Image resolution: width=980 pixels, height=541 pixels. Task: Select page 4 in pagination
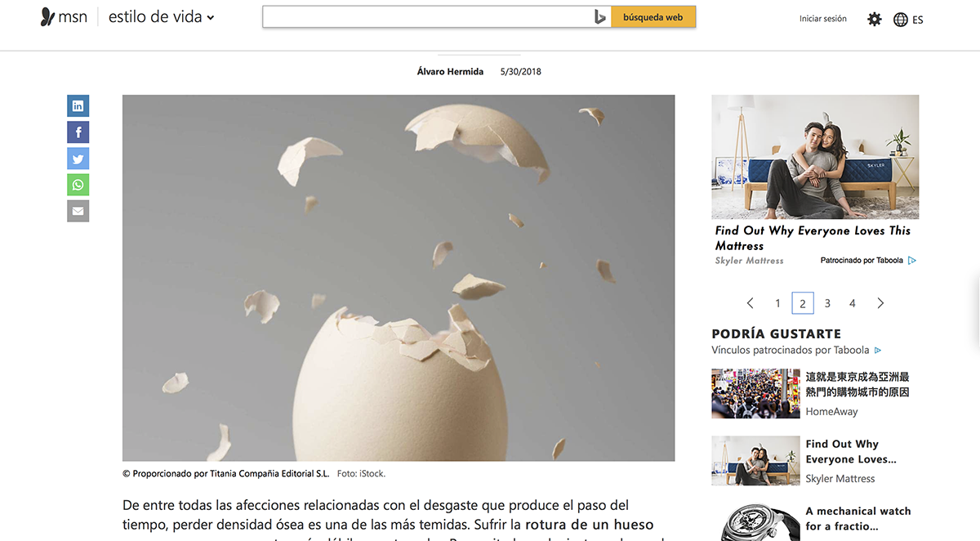point(853,303)
